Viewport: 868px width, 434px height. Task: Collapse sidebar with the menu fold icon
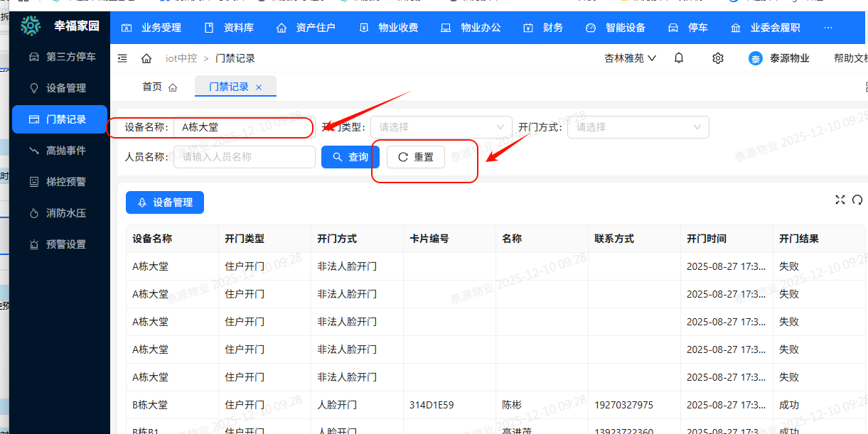point(123,58)
